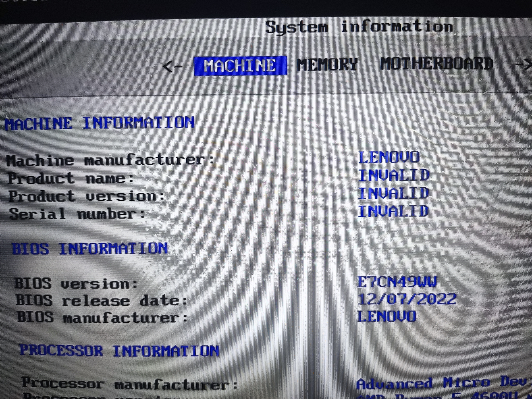Click the BIOS release date 12/07/2022
This screenshot has width=532, height=399.
407,299
